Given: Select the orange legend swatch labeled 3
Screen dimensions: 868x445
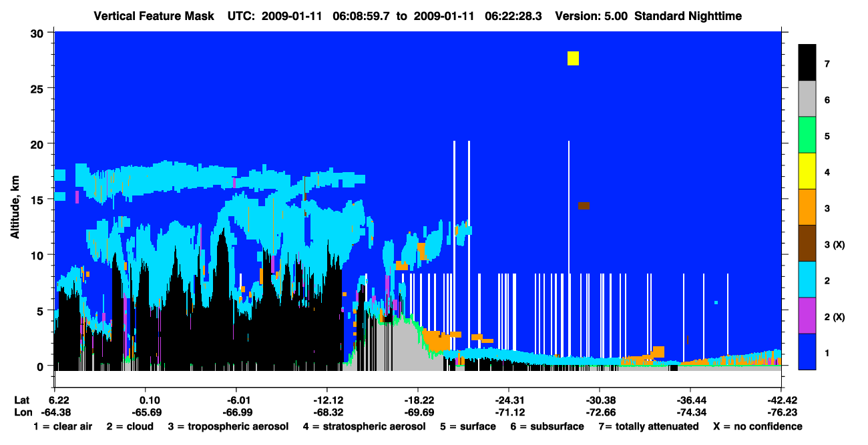Looking at the screenshot, I should (807, 207).
